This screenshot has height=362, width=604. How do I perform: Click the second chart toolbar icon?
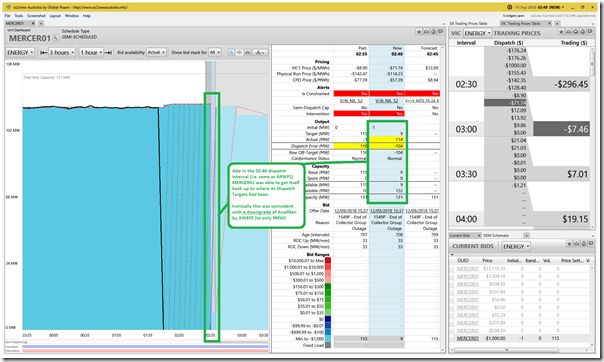(x=239, y=52)
